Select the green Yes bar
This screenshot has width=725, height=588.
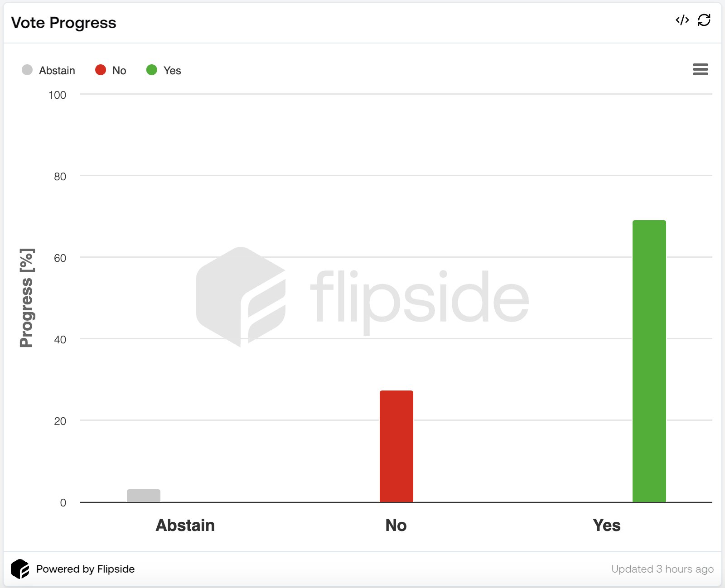pos(649,361)
